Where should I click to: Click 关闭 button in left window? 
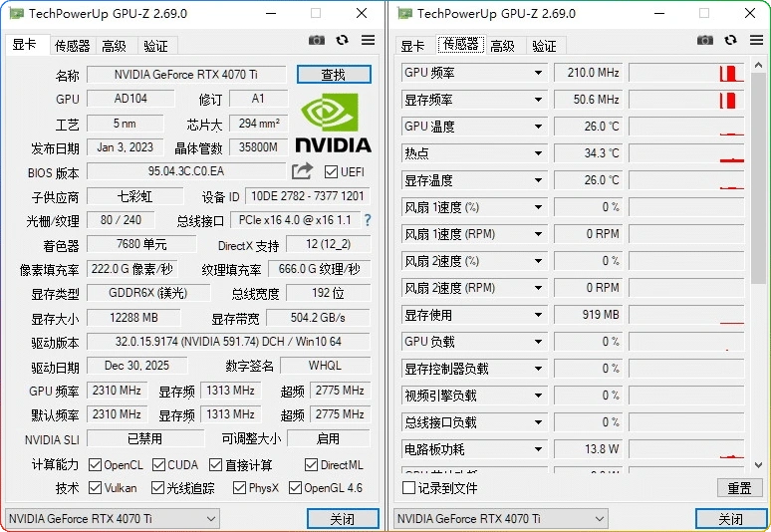pyautogui.click(x=343, y=519)
